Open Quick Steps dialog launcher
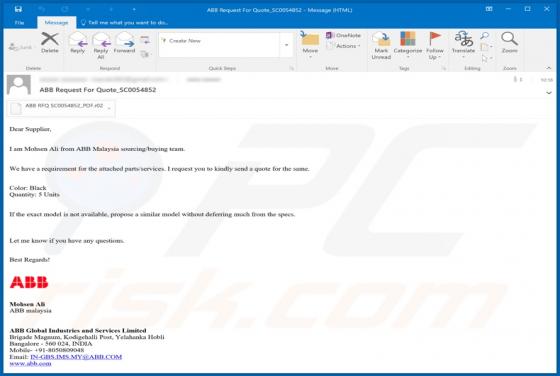560x376 pixels. [x=292, y=68]
